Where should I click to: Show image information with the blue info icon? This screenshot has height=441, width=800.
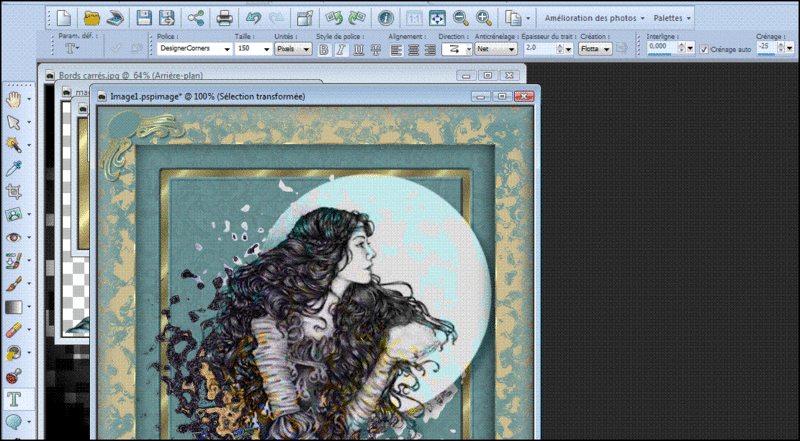(386, 18)
